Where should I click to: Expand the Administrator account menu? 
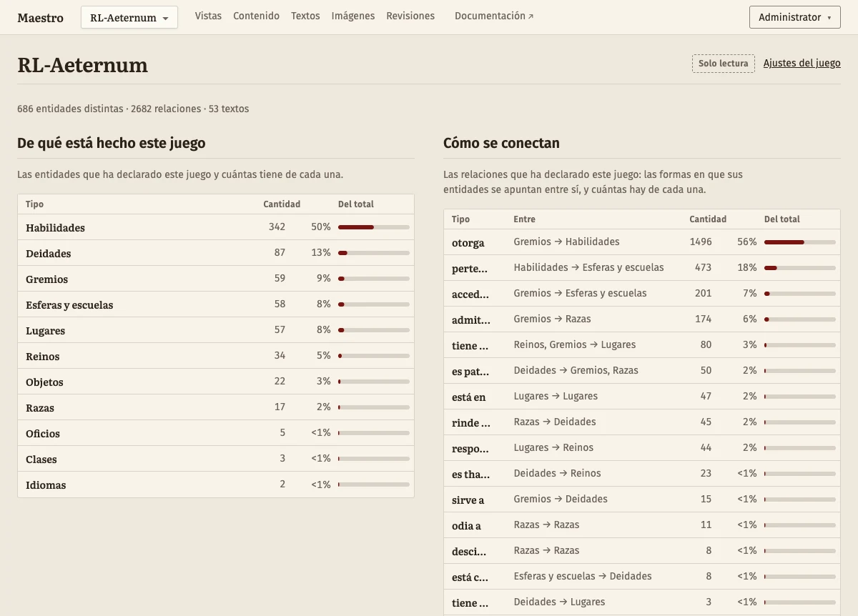pyautogui.click(x=795, y=18)
